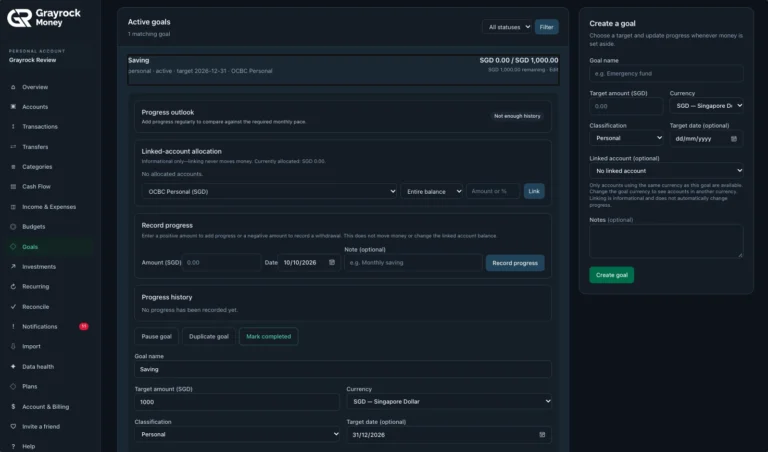The width and height of the screenshot is (768, 452).
Task: Open the SGD — Singapore Dollar edit dropdown
Action: pyautogui.click(x=449, y=402)
